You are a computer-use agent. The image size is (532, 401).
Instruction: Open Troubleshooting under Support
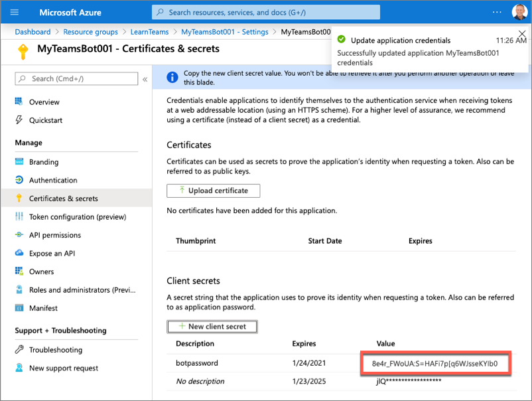pyautogui.click(x=56, y=350)
